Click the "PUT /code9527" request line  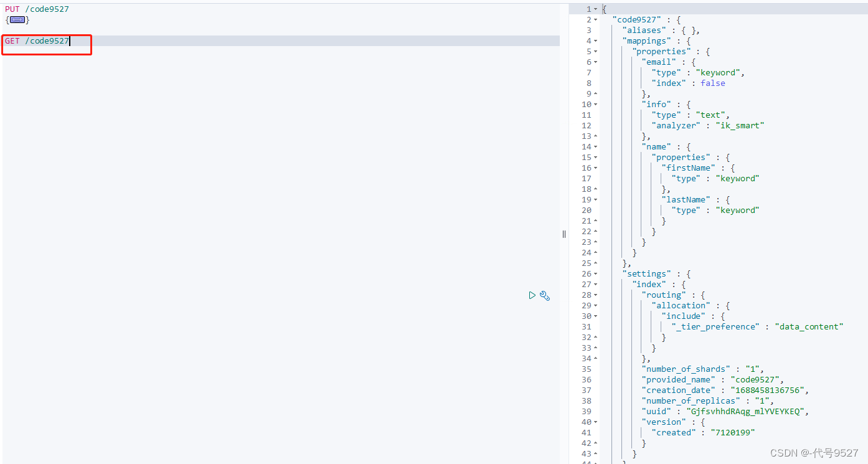point(37,9)
